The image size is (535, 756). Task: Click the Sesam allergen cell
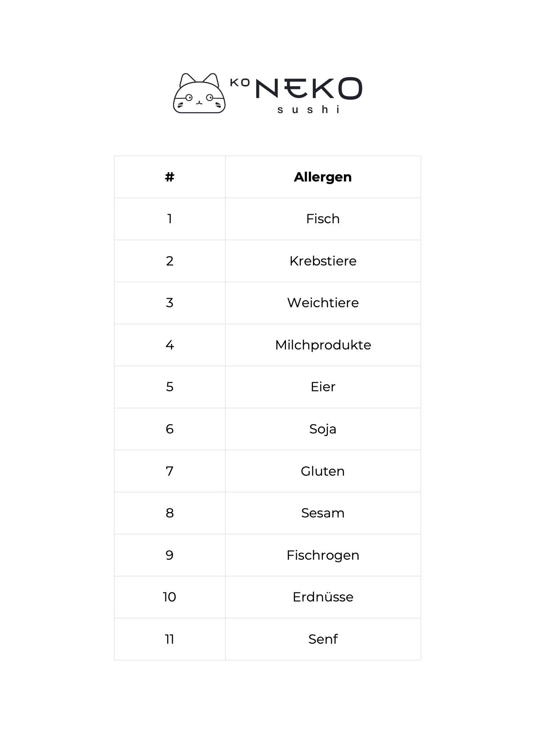323,513
